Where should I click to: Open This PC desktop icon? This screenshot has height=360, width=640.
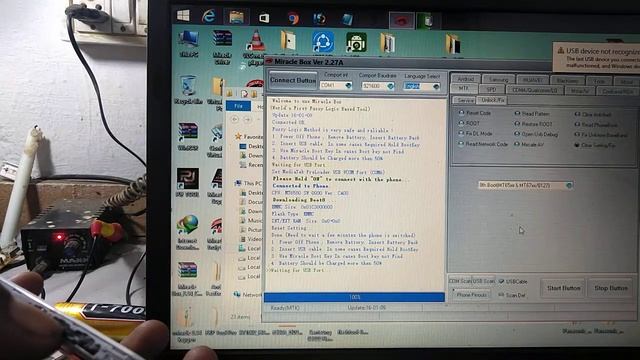pyautogui.click(x=188, y=44)
